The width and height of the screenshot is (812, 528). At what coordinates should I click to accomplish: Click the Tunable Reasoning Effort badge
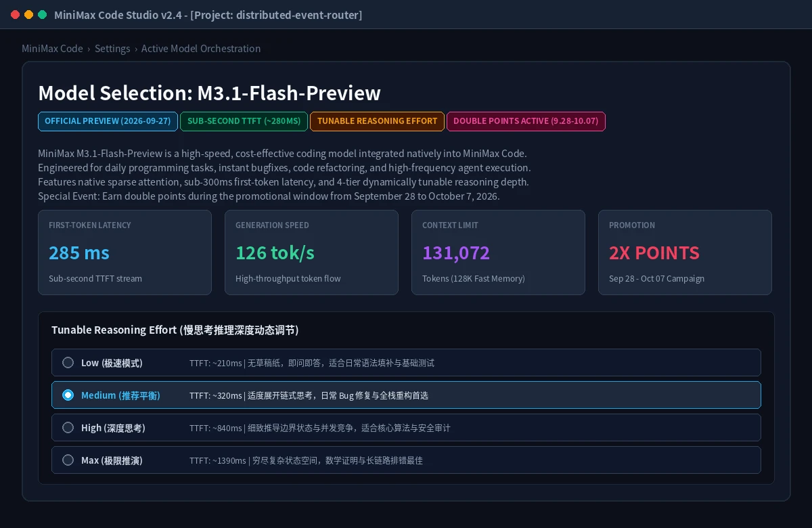click(x=377, y=121)
